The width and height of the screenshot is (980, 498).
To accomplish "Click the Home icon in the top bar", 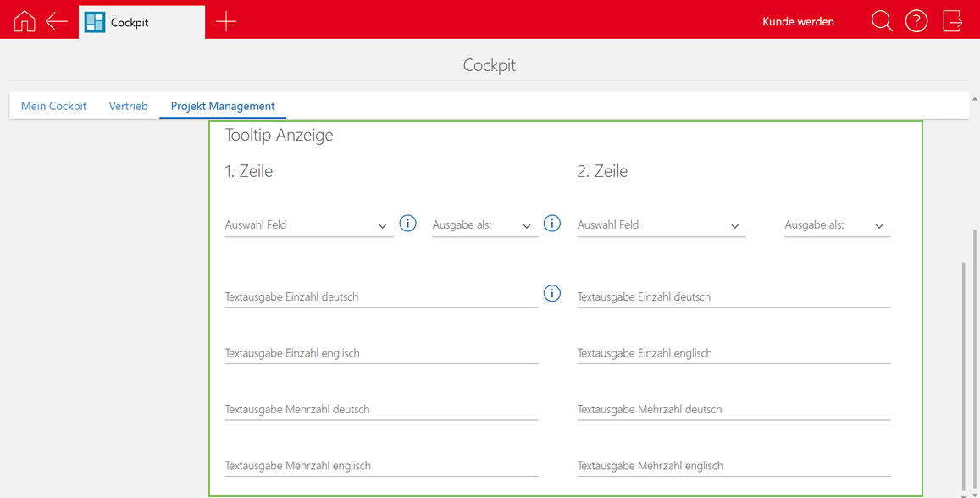I will pyautogui.click(x=24, y=20).
